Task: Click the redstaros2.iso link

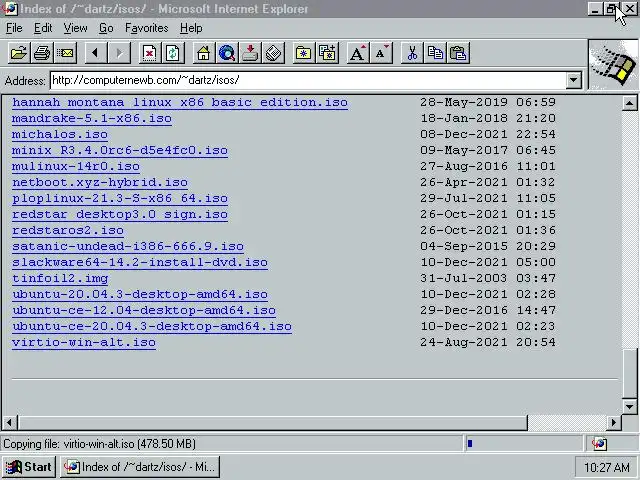Action: [x=68, y=230]
